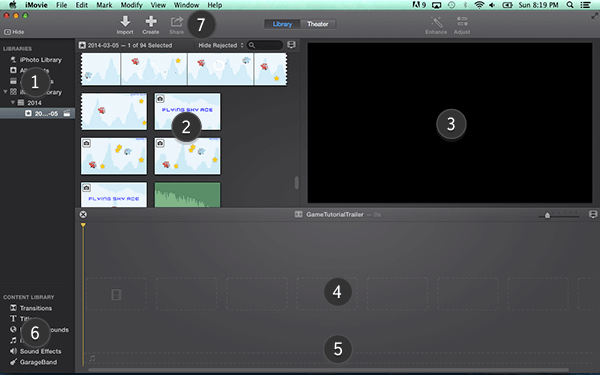Close the timeline with X button
600x375 pixels.
click(x=83, y=215)
